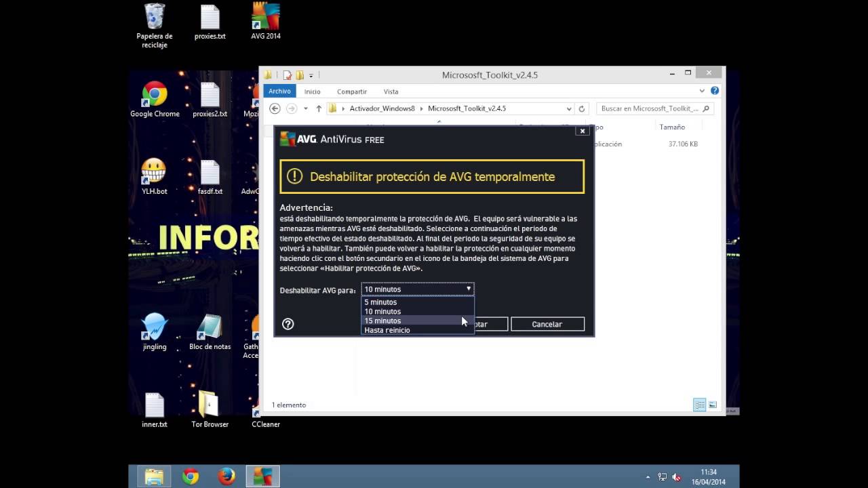This screenshot has height=488, width=868.
Task: Click the muted volume tray icon
Action: (676, 477)
